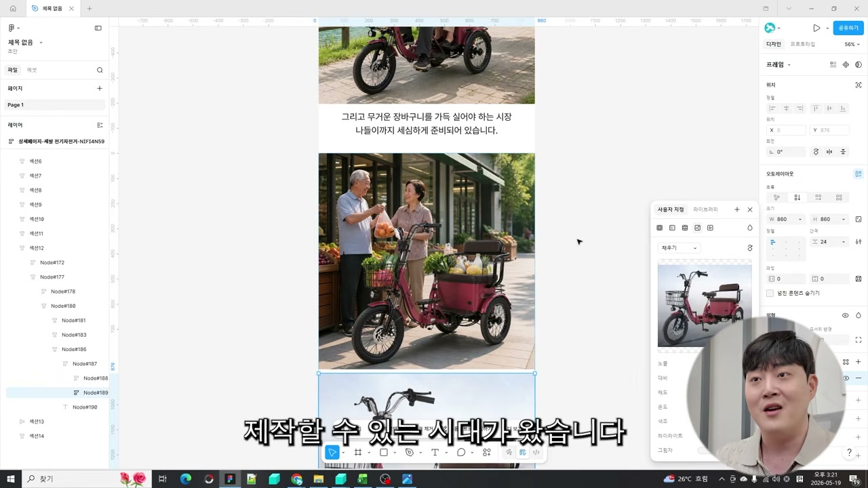Click the 공유하기 share button
This screenshot has width=868, height=488.
point(848,28)
